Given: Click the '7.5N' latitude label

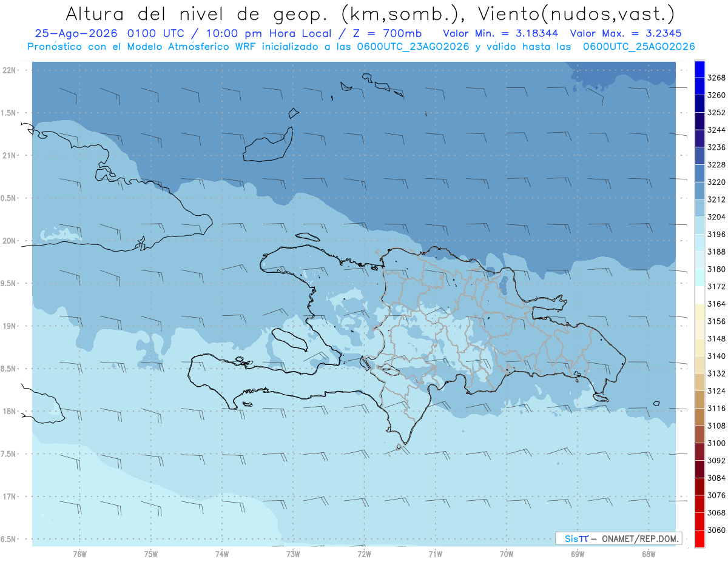Looking at the screenshot, I should (8, 453).
